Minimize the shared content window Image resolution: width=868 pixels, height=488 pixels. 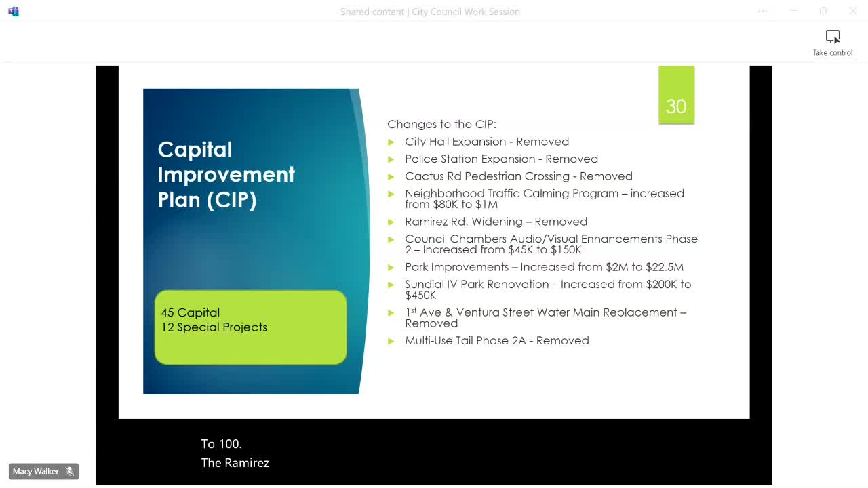tap(793, 11)
